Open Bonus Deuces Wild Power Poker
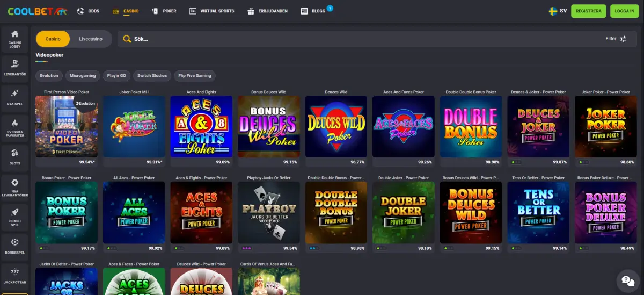The height and width of the screenshot is (295, 644). pos(471,212)
